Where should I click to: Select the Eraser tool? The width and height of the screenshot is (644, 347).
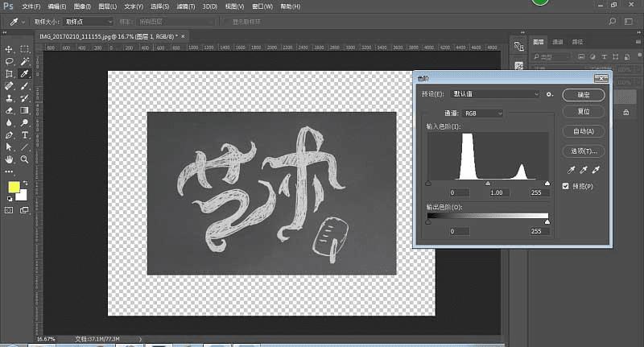(x=9, y=110)
